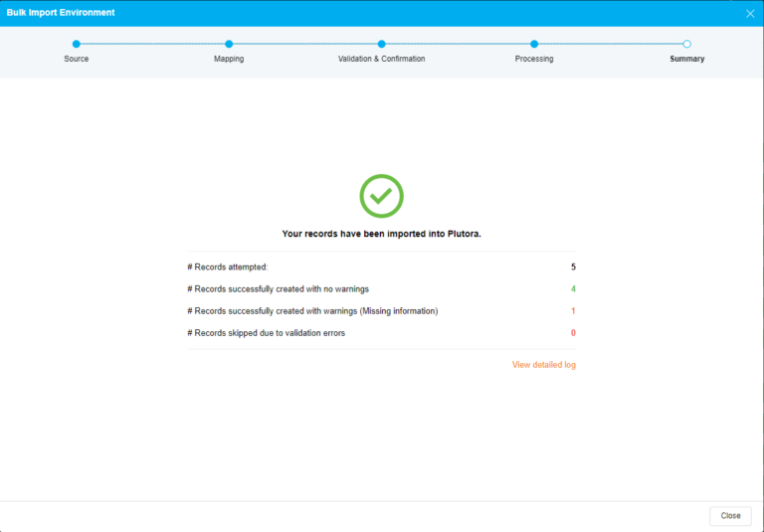Click the skipped records count of 0
The image size is (764, 532).
pos(573,333)
